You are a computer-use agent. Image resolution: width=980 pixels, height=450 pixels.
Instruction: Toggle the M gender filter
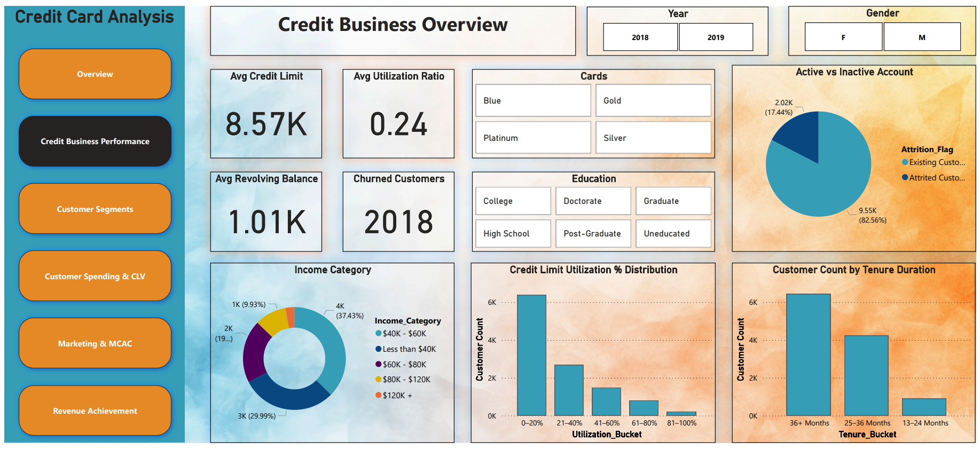tap(922, 37)
